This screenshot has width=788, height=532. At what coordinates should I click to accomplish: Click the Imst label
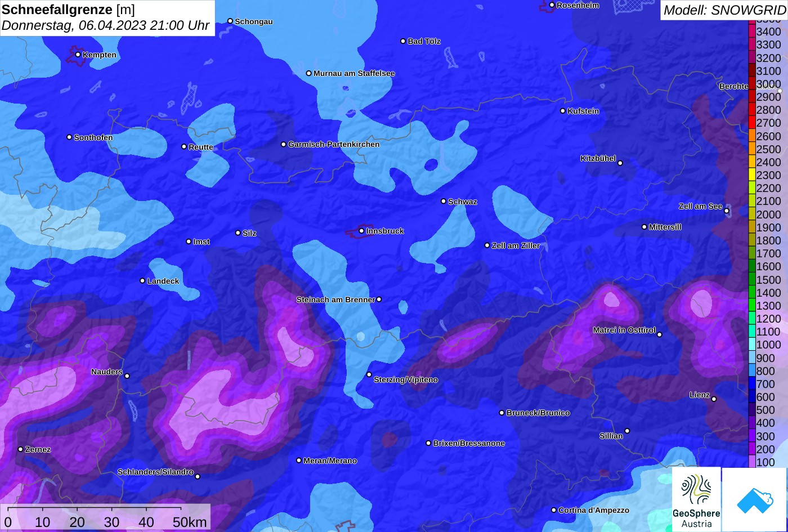pos(202,242)
